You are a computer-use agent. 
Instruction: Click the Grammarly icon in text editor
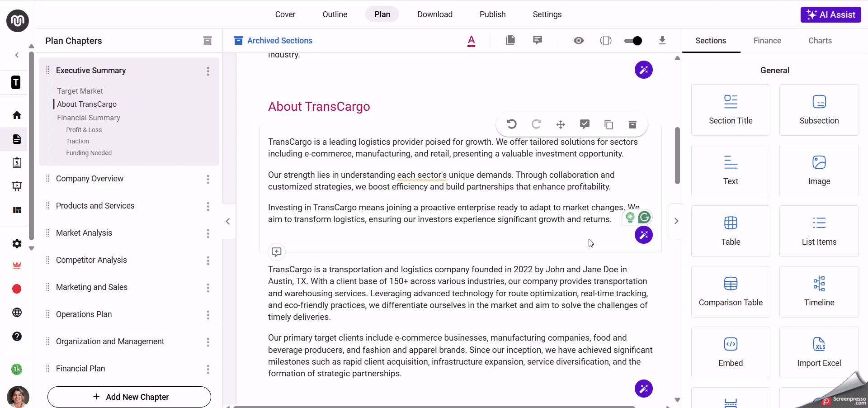click(x=645, y=218)
